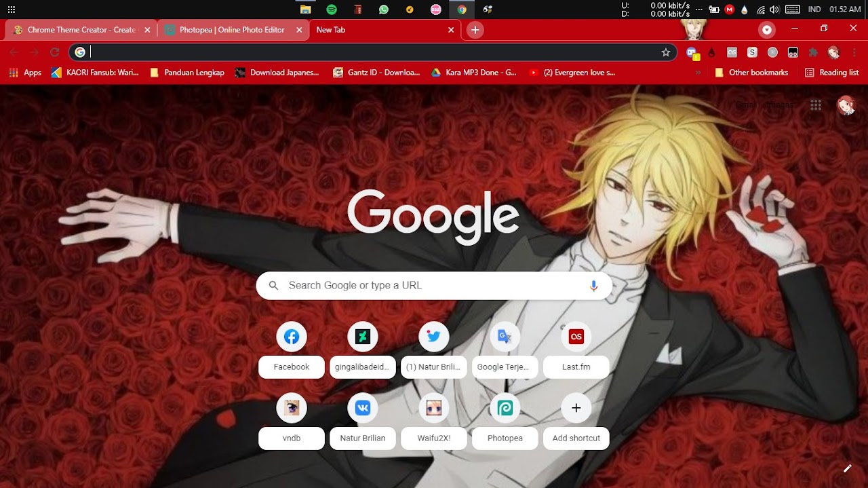Click the Spotify icon in the taskbar
The image size is (868, 488).
(x=332, y=10)
